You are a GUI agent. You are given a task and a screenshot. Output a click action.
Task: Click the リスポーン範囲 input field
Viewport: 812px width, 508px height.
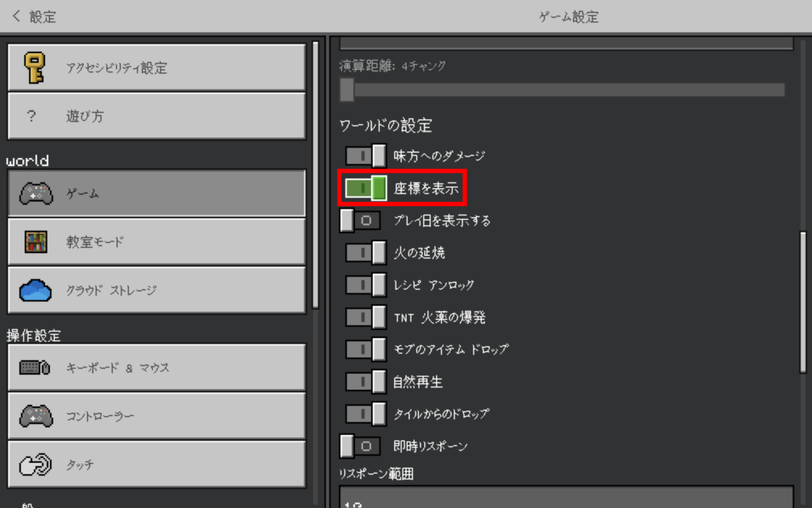(x=566, y=496)
